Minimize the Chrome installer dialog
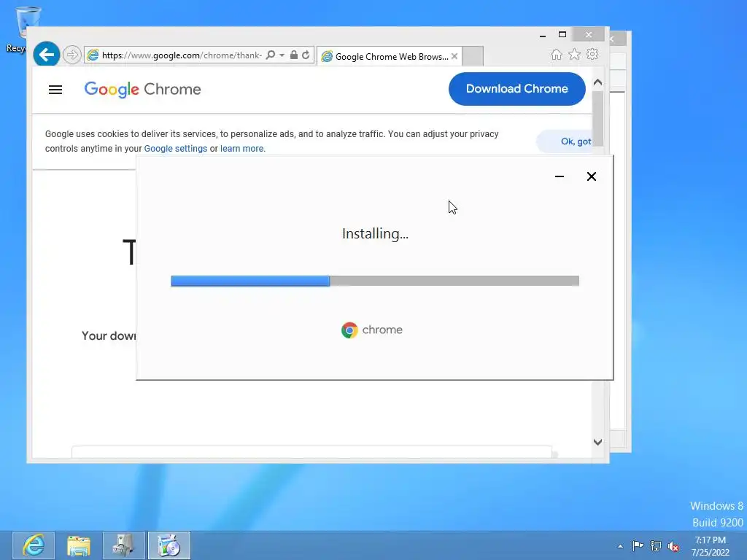This screenshot has width=747, height=560. tap(560, 176)
